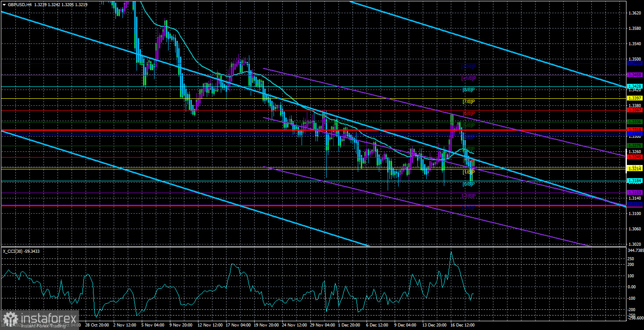The height and width of the screenshot is (330, 644).
Task: Click the CCI scale value -100
Action: [x=633, y=298]
